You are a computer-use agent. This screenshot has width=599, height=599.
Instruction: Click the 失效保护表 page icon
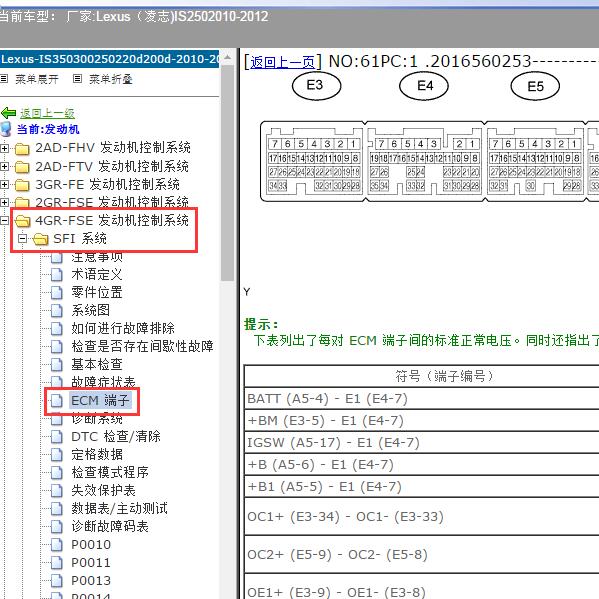coord(57,491)
